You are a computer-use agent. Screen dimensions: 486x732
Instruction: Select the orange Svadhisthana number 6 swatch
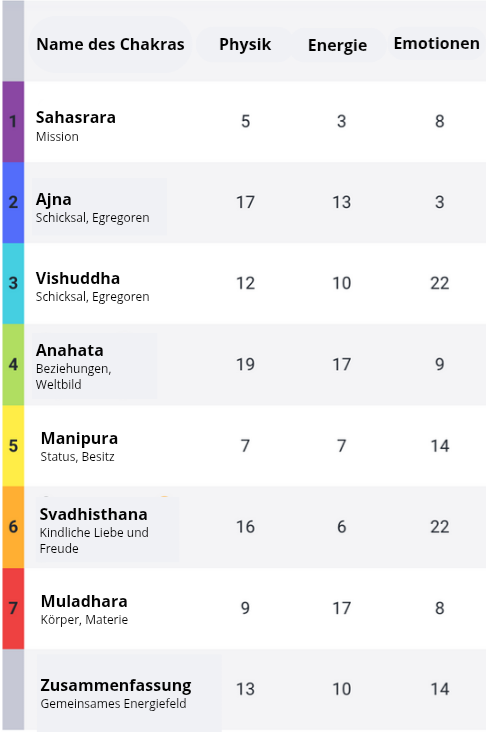click(13, 527)
